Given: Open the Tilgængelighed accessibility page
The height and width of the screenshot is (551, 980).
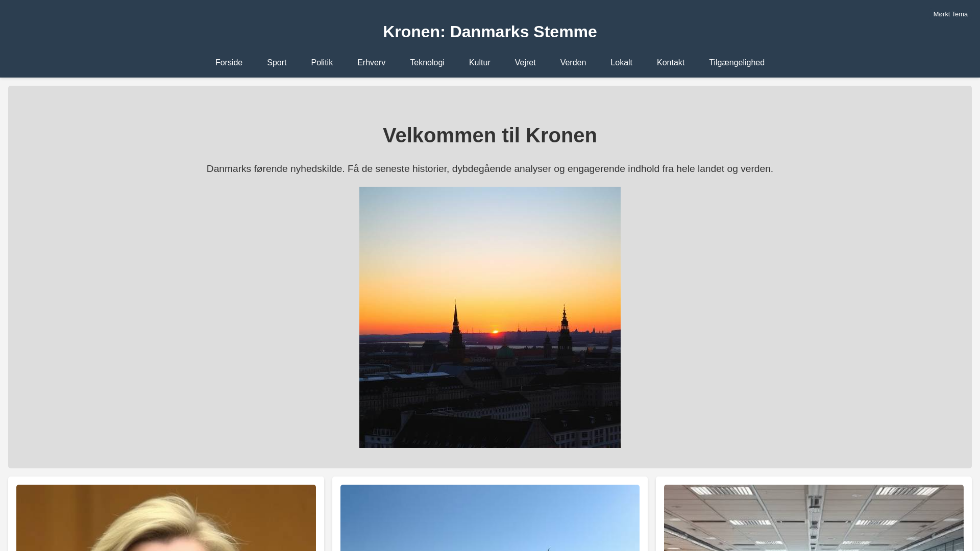Looking at the screenshot, I should click(736, 63).
